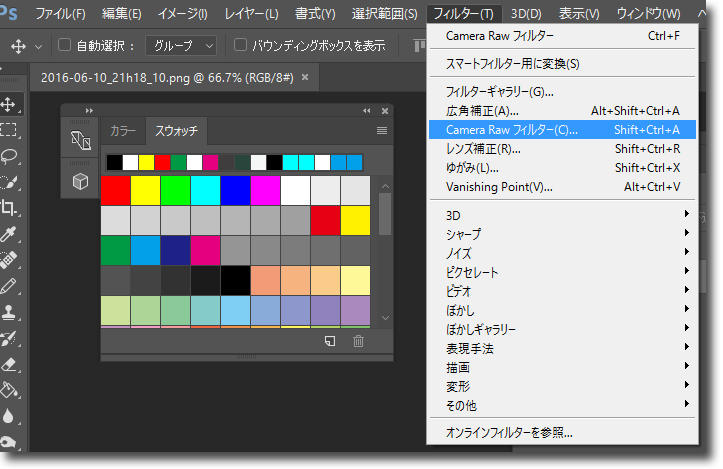
Task: Select the Lasso tool
Action: pos(8,156)
